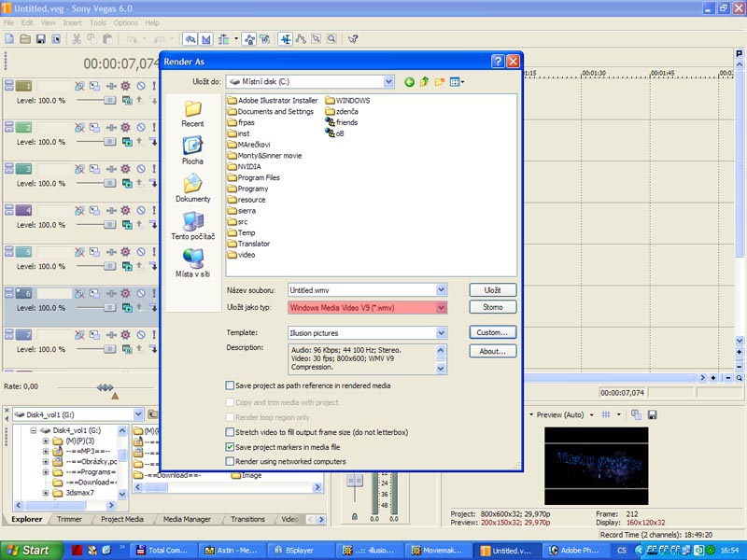Viewport: 747px width, 560px height.
Task: Enable Render using networked computers
Action: [x=230, y=461]
